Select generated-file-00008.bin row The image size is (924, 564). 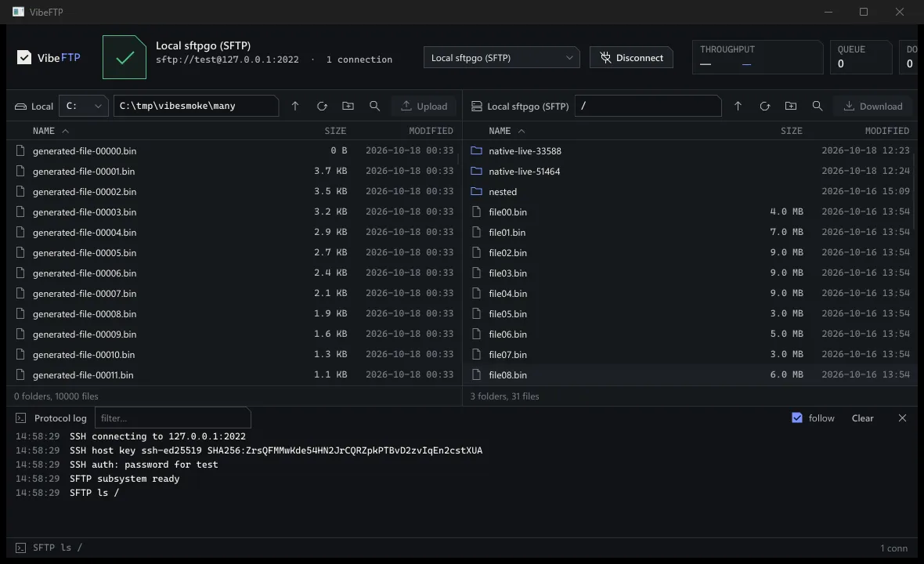point(234,313)
